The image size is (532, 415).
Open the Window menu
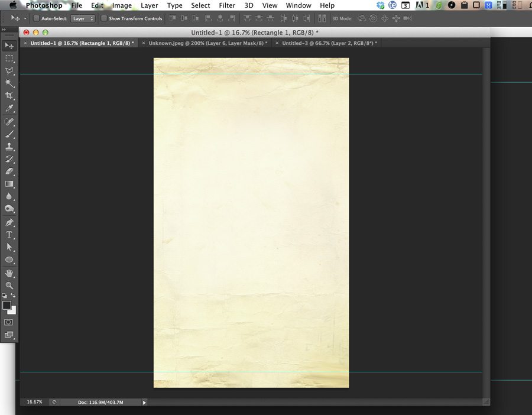[299, 5]
